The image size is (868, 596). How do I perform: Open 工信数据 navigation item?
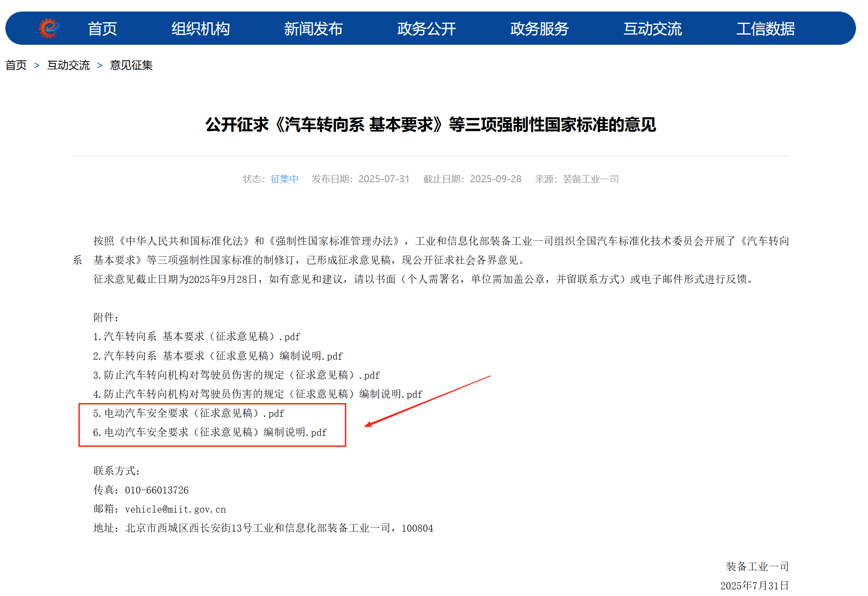[x=766, y=29]
